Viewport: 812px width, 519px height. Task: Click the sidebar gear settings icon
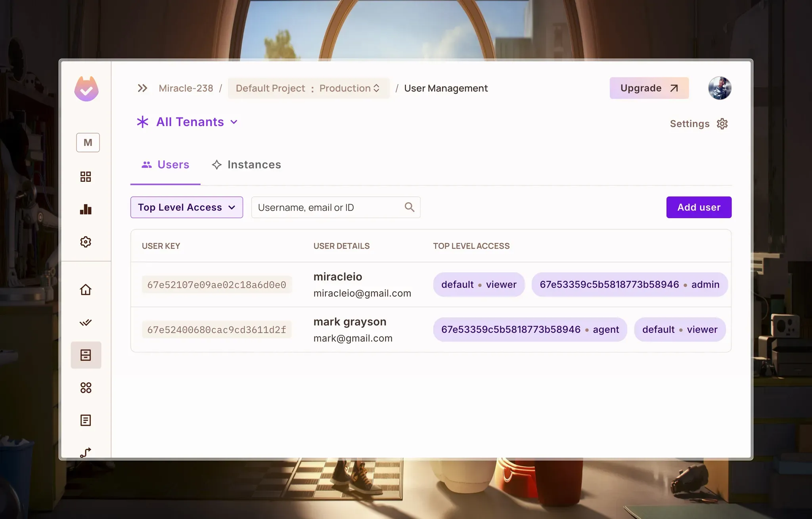click(x=86, y=242)
